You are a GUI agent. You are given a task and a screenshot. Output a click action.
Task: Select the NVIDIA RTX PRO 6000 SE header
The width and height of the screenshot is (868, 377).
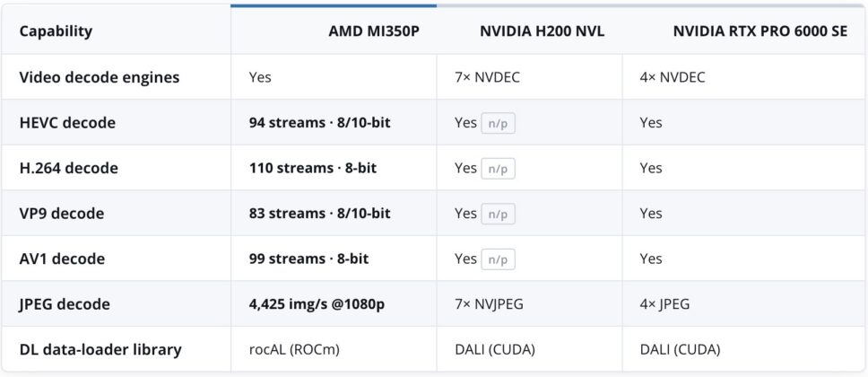760,31
